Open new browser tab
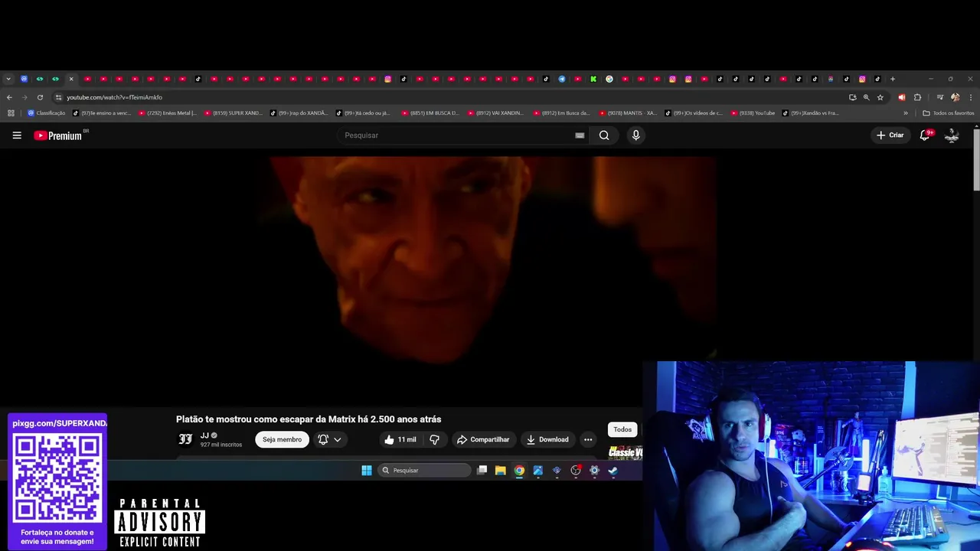 tap(893, 79)
